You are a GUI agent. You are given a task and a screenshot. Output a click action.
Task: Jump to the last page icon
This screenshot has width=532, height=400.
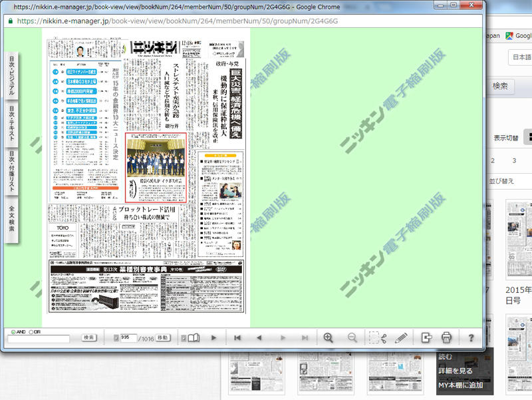[305, 338]
